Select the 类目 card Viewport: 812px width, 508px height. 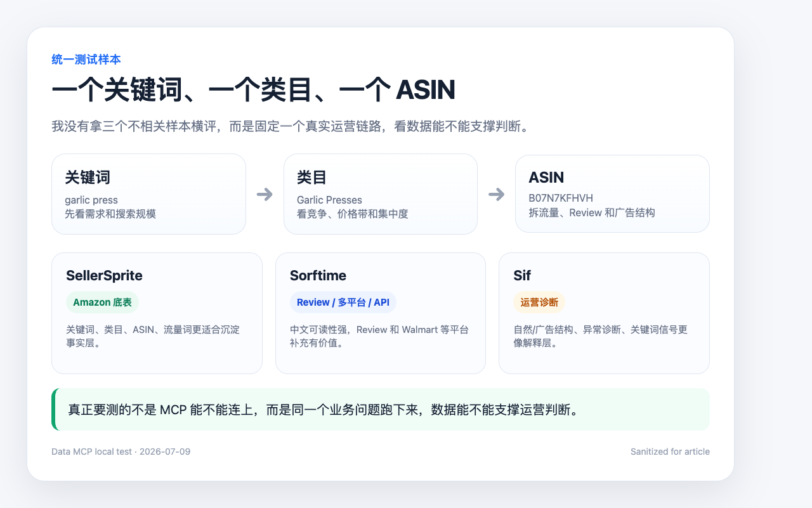point(380,194)
